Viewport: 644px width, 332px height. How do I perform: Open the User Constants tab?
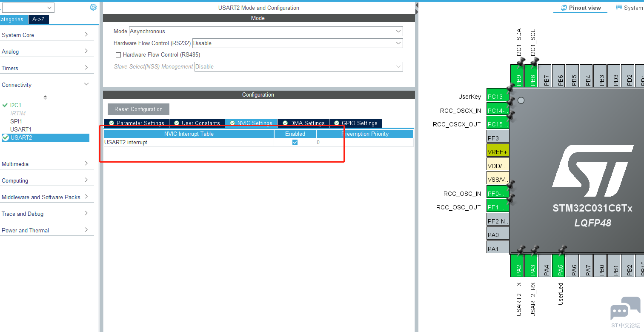(x=197, y=123)
